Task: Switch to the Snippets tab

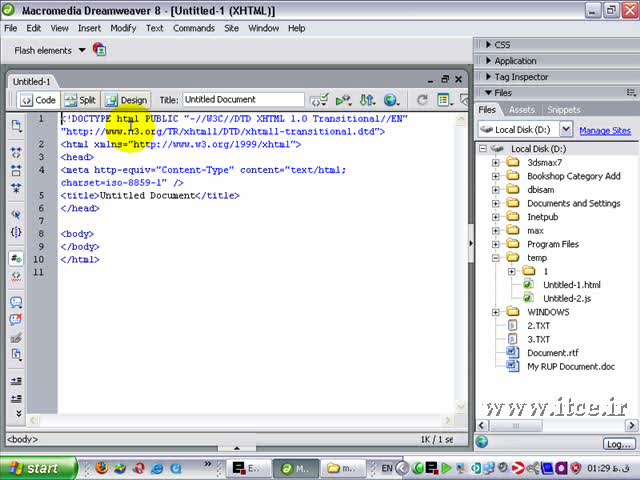Action: pos(563,110)
